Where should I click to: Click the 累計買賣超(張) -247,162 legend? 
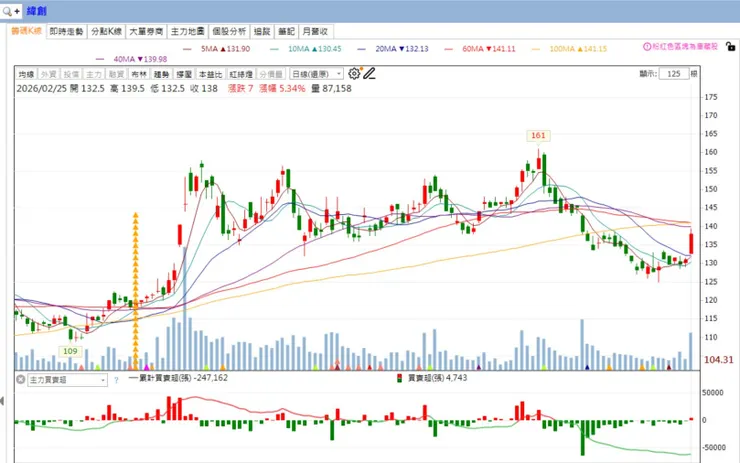pyautogui.click(x=178, y=378)
